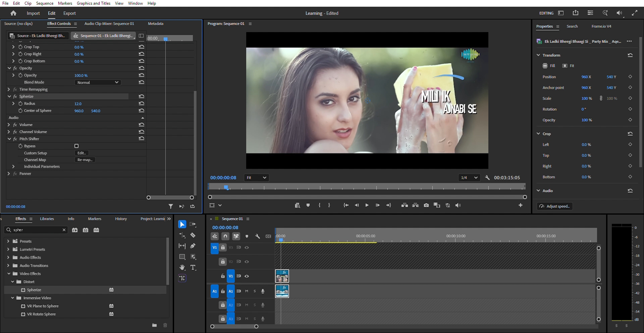Screen dimensions: 644x333
Task: Mute the A1 audio track
Action: pos(247,291)
